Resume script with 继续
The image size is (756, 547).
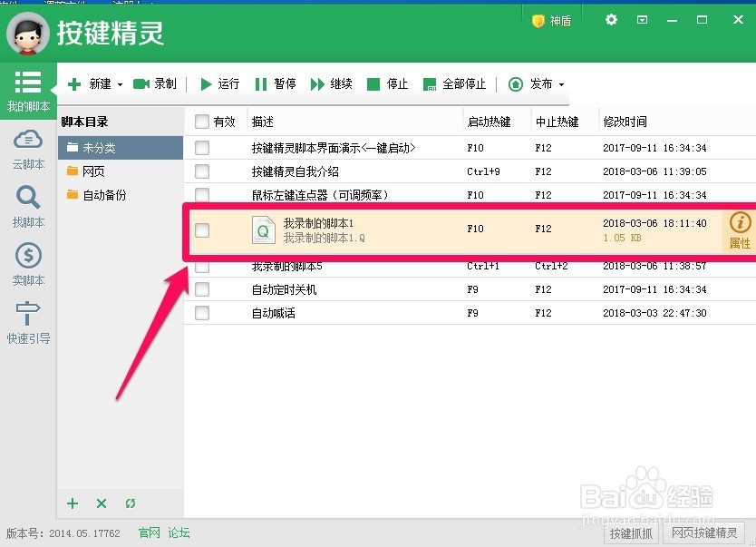coord(331,84)
